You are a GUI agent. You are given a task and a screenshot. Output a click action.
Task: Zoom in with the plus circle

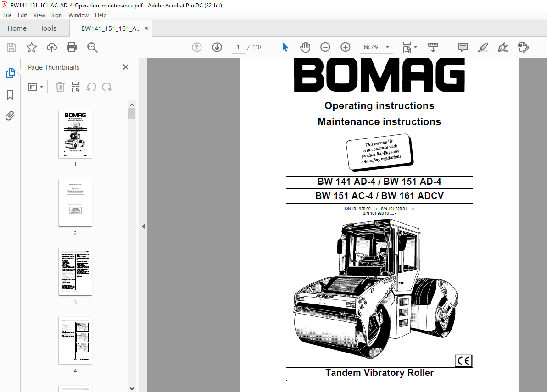[346, 47]
